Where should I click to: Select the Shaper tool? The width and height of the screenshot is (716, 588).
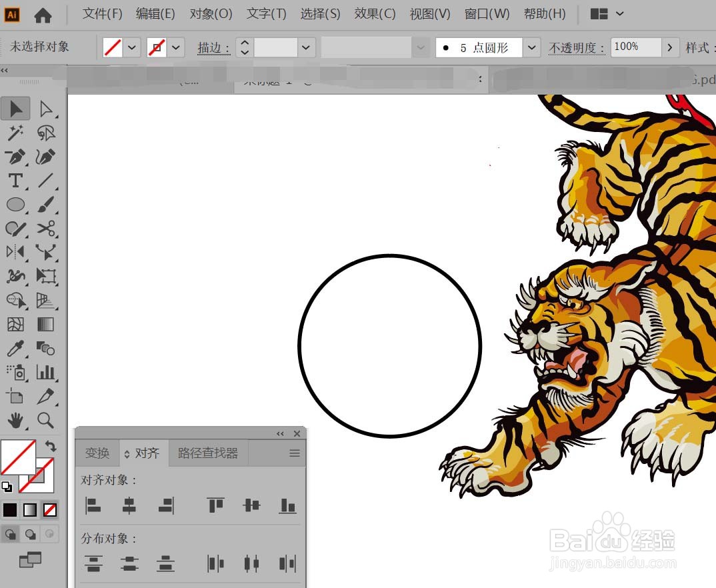tap(15, 228)
